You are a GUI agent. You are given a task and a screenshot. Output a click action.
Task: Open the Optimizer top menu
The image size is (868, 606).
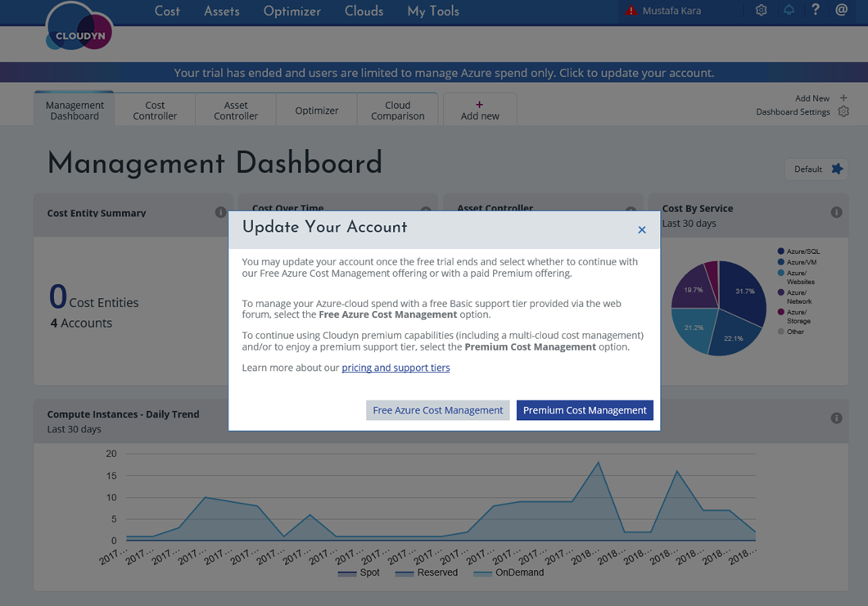pos(292,11)
